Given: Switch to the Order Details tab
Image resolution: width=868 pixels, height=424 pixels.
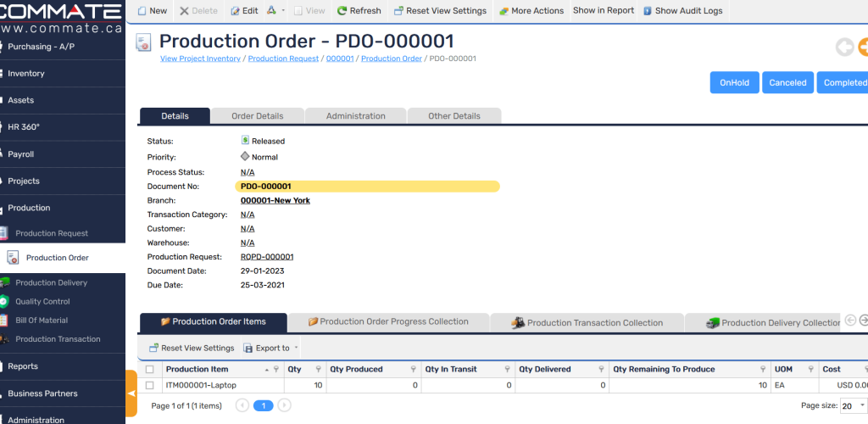Looking at the screenshot, I should 258,115.
